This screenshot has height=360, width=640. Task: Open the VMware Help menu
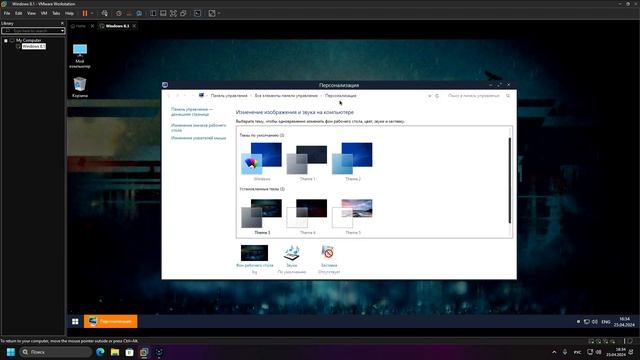point(69,13)
